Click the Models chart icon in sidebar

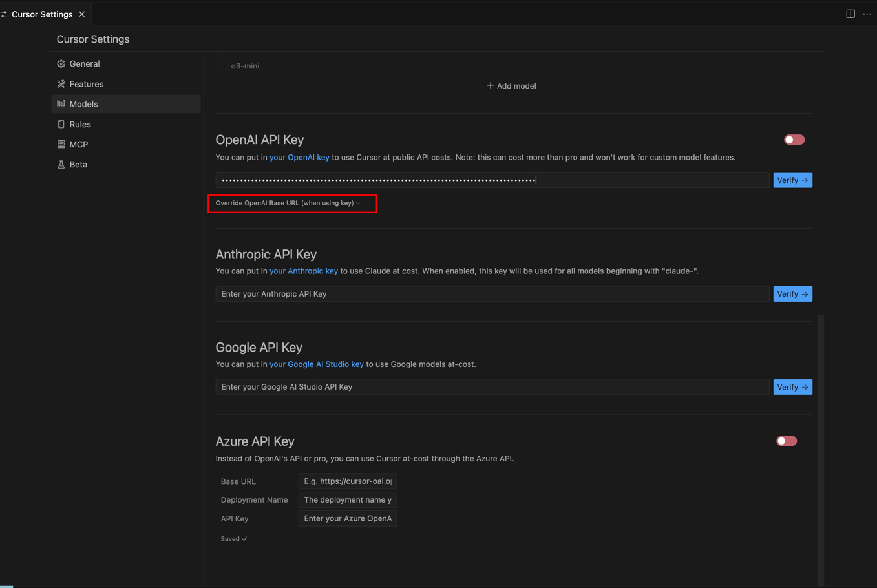click(61, 104)
